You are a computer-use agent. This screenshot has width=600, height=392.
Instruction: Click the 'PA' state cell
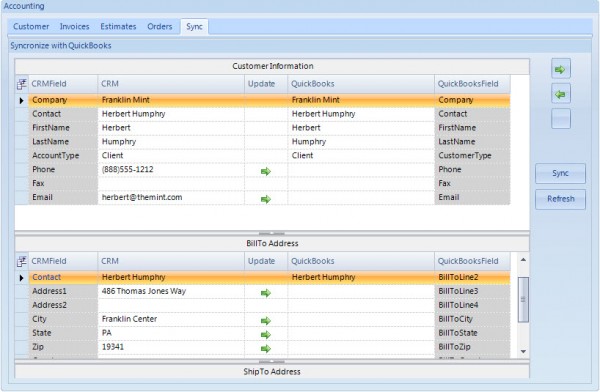tap(171, 333)
